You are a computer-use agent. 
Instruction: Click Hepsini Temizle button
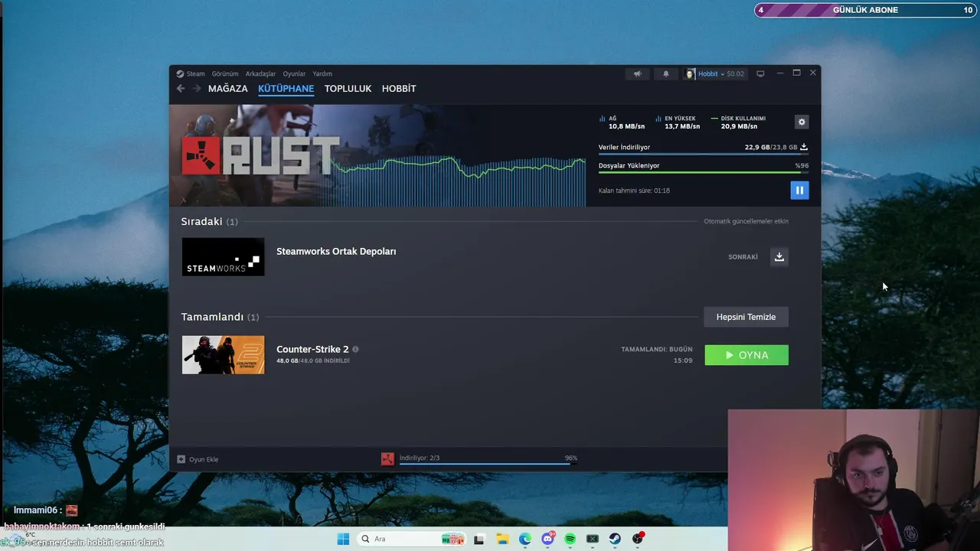tap(746, 317)
